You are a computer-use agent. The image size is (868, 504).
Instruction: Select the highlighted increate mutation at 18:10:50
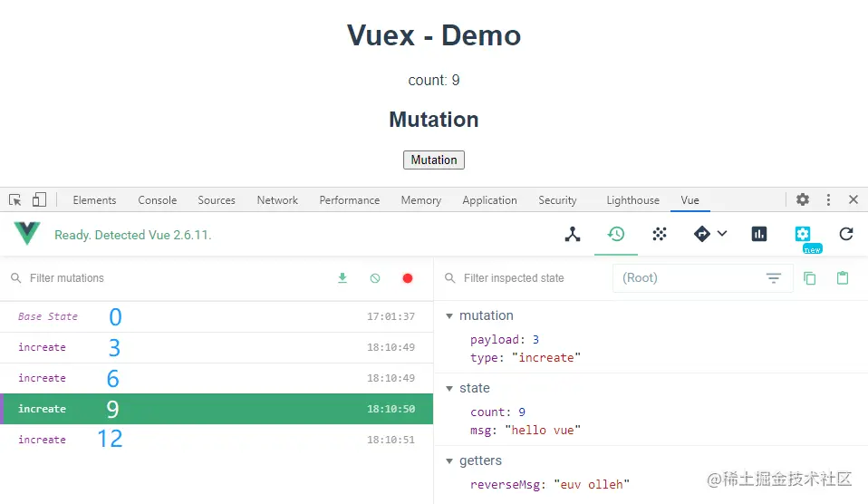click(217, 409)
